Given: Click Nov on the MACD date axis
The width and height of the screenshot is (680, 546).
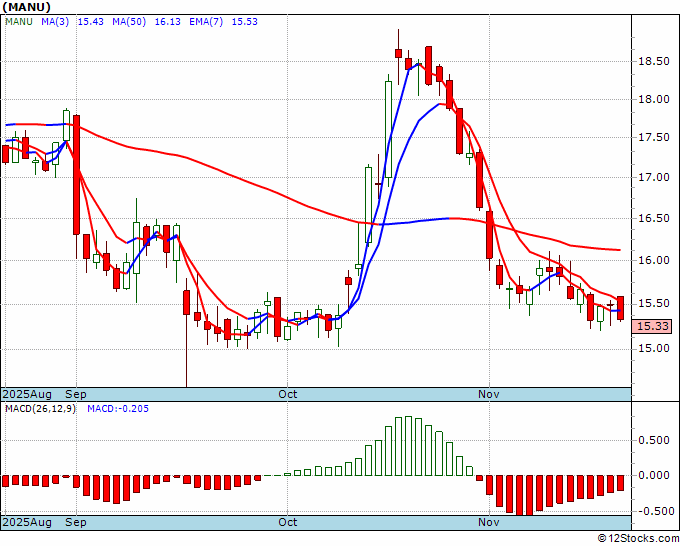Looking at the screenshot, I should click(x=489, y=522).
